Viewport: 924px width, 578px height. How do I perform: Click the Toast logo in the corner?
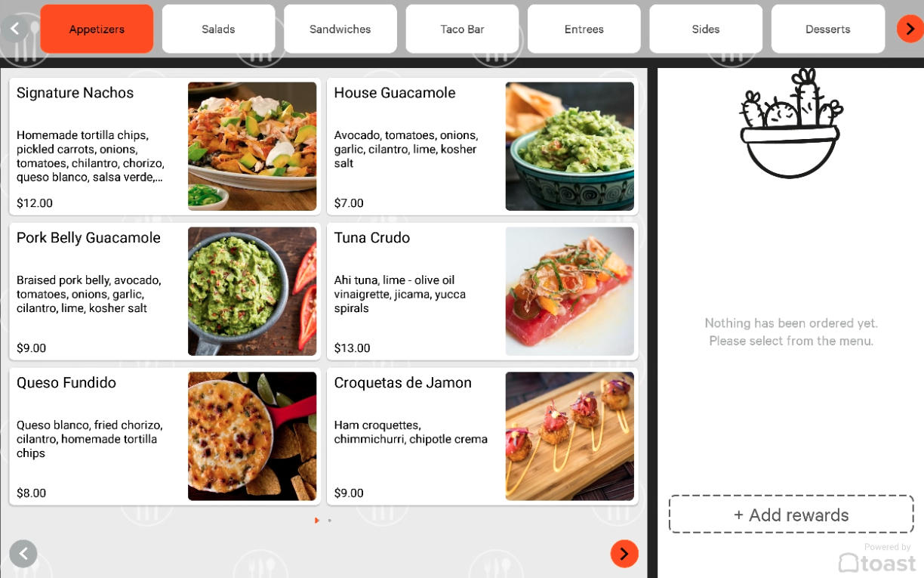(877, 563)
